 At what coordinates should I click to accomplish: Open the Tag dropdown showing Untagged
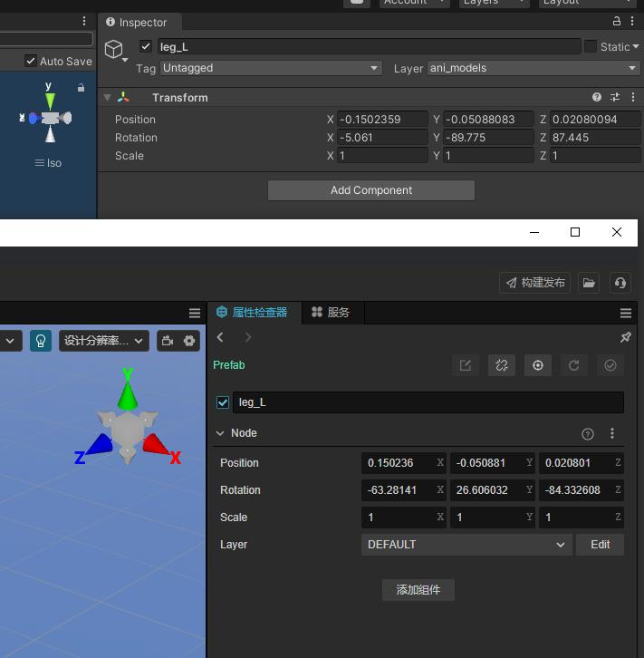pyautogui.click(x=271, y=68)
